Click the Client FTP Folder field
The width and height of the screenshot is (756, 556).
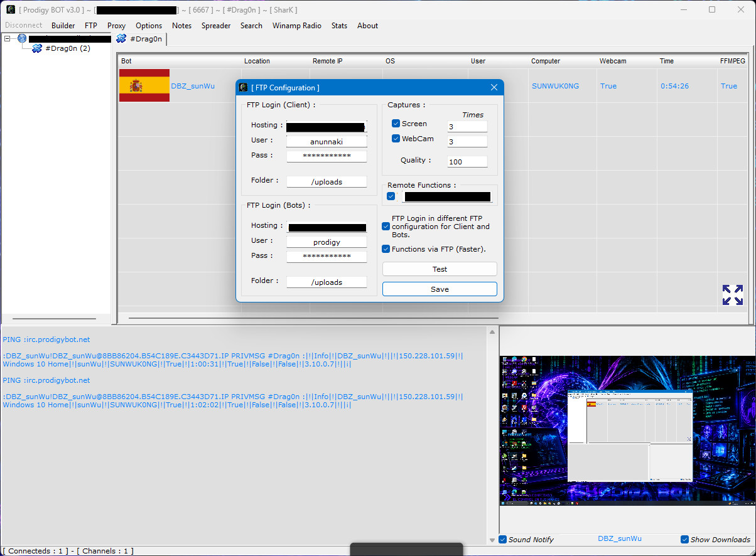click(327, 182)
